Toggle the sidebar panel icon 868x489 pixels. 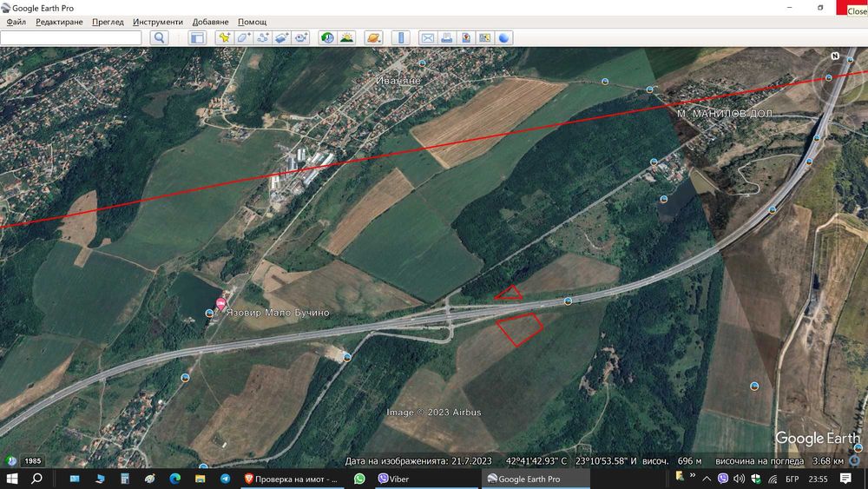[197, 37]
